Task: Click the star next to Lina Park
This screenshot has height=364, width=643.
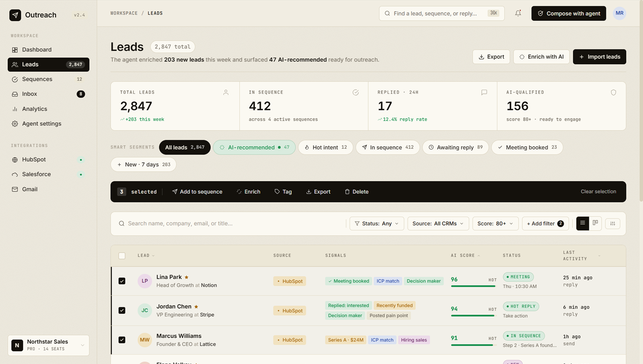Action: 187,277
